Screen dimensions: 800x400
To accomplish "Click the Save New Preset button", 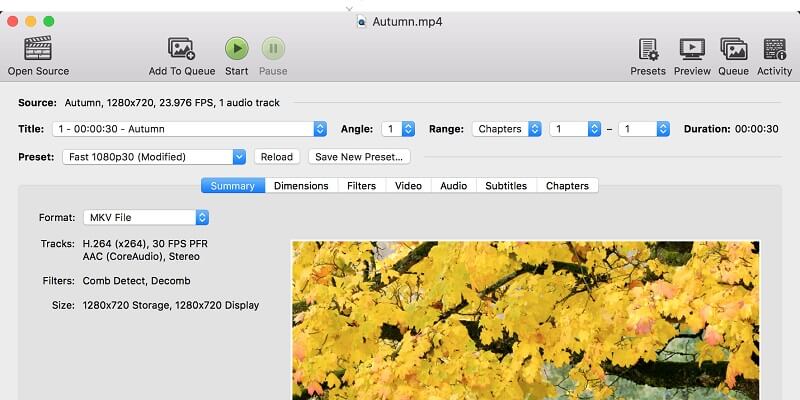I will 358,157.
